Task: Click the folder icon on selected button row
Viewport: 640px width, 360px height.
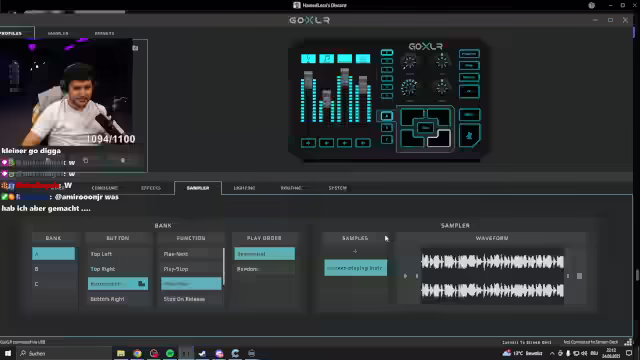Action: pos(142,284)
